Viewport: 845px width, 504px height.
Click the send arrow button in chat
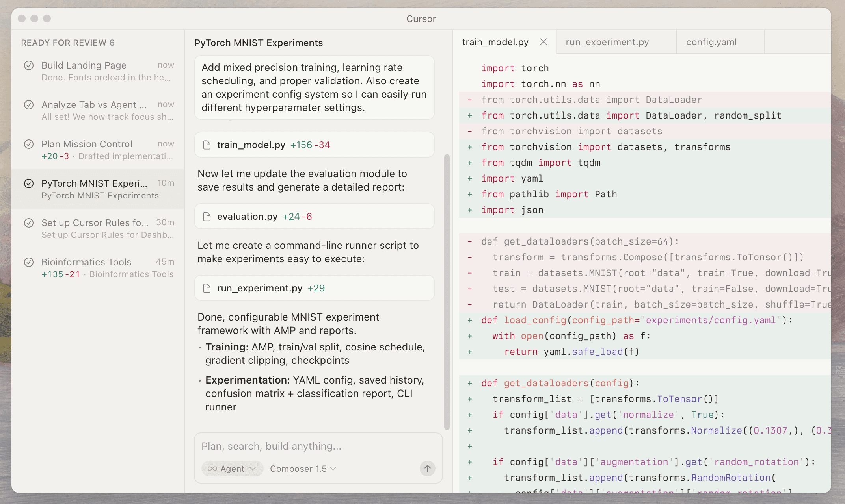coord(427,468)
